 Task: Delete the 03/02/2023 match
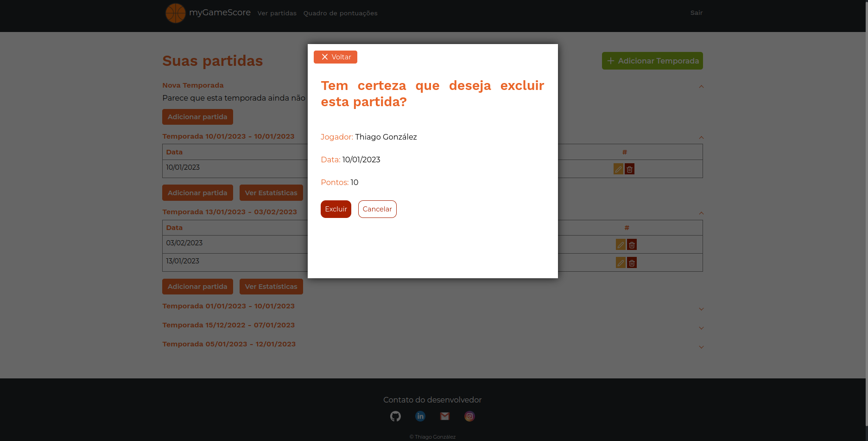tap(632, 244)
